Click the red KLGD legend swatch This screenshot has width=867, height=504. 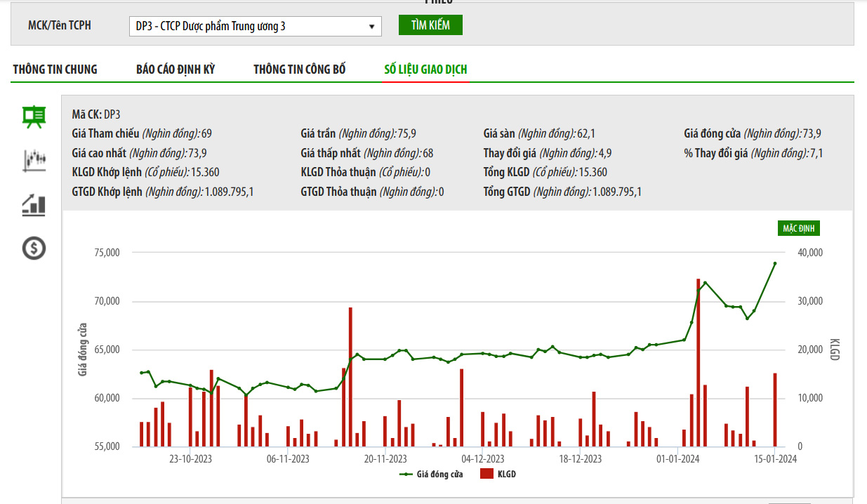[x=487, y=475]
